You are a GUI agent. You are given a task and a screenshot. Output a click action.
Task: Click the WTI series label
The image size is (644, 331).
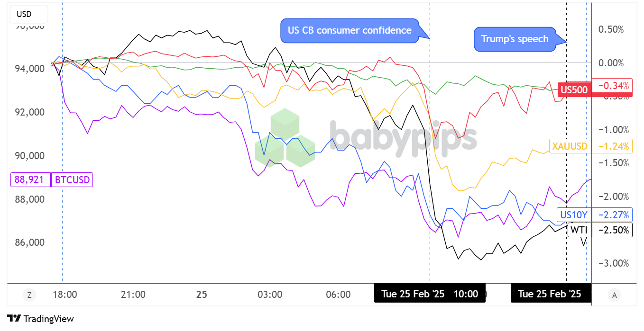[579, 230]
